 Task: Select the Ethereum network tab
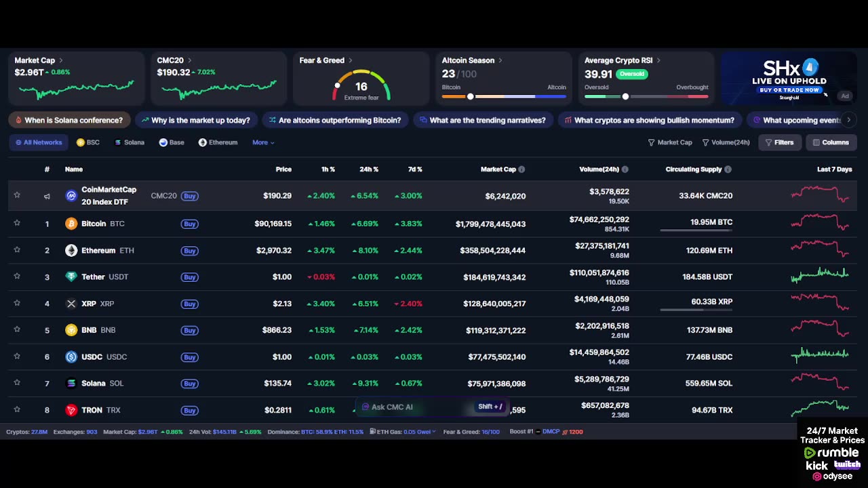pos(218,142)
